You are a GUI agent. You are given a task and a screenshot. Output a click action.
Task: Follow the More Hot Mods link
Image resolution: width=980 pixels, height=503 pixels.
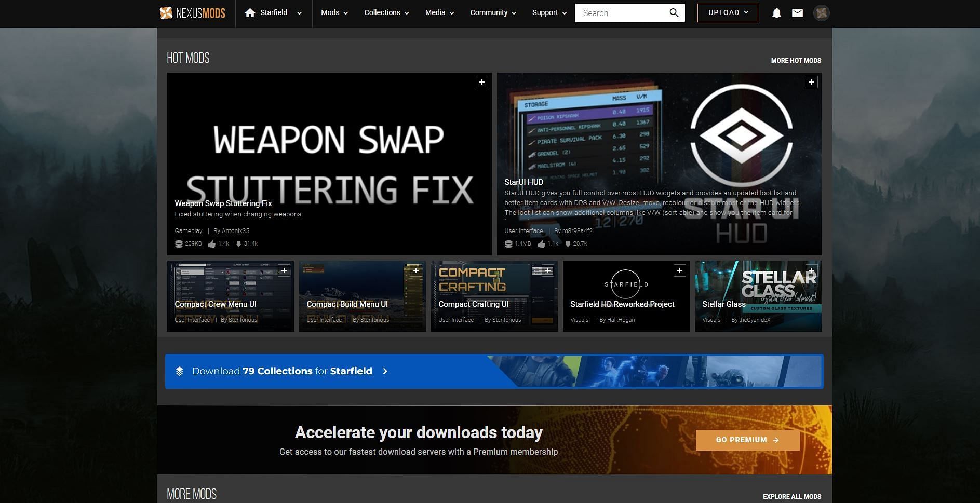tap(796, 61)
